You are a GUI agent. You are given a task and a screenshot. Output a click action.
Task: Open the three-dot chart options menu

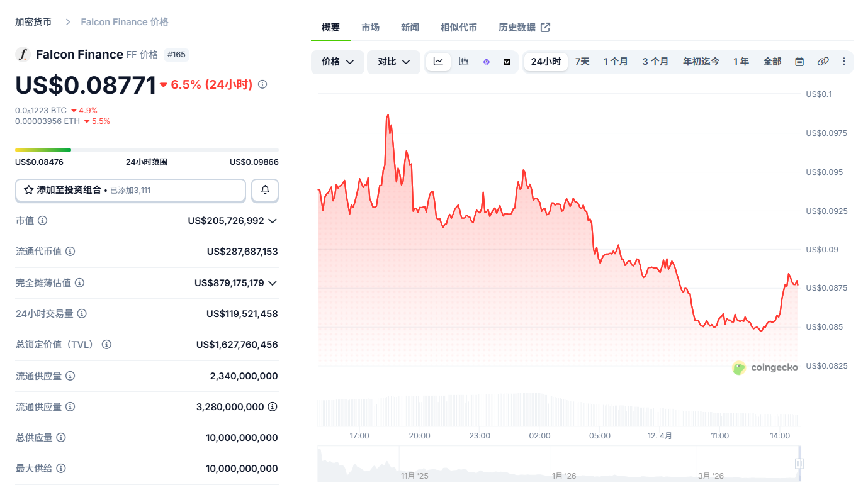(844, 62)
